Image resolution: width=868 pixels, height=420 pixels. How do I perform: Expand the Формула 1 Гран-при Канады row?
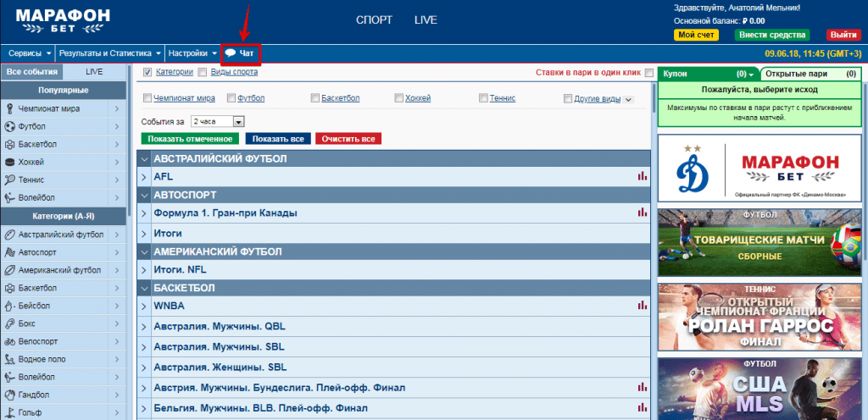click(x=144, y=213)
